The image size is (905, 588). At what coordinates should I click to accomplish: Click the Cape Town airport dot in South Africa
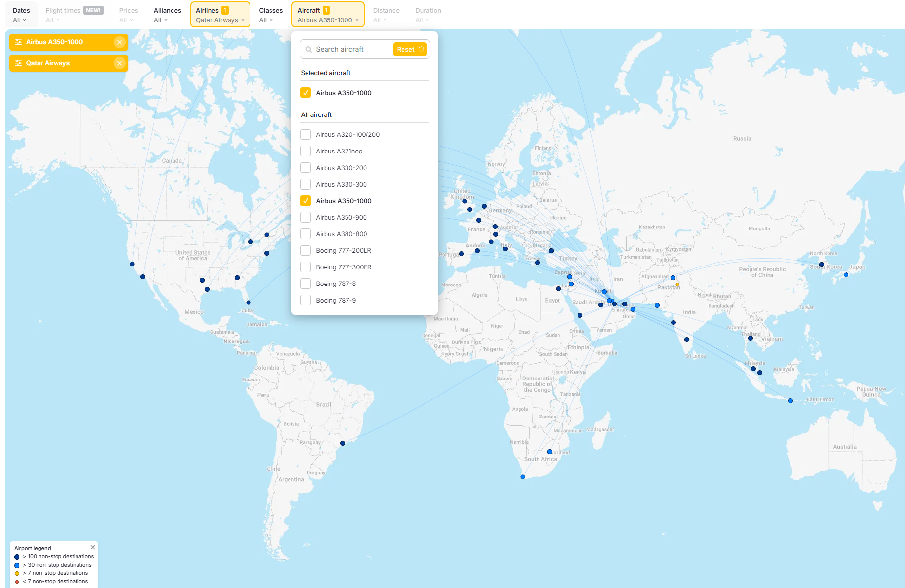pyautogui.click(x=523, y=477)
